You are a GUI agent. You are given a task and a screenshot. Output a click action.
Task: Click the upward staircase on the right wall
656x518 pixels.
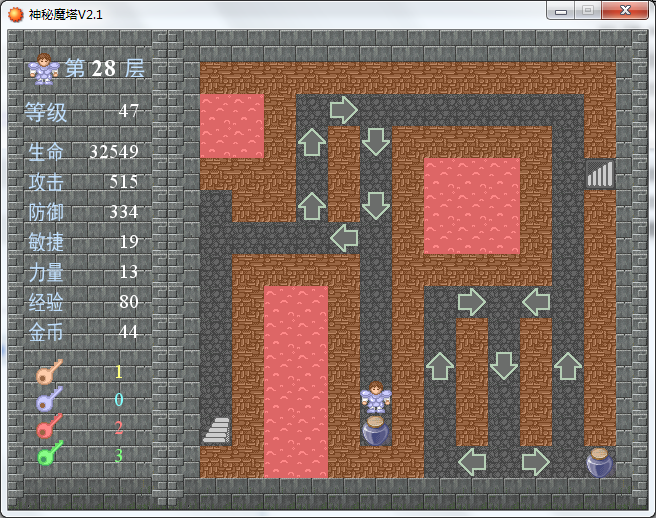click(600, 174)
